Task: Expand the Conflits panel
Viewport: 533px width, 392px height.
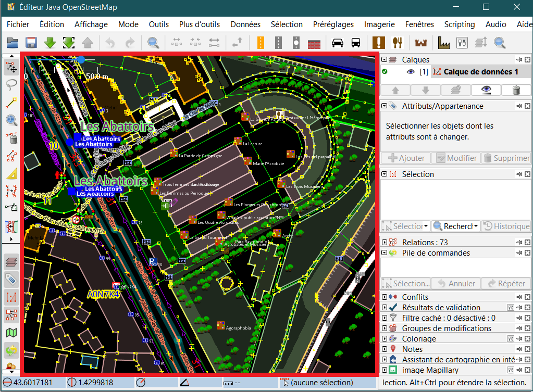Action: pyautogui.click(x=385, y=297)
